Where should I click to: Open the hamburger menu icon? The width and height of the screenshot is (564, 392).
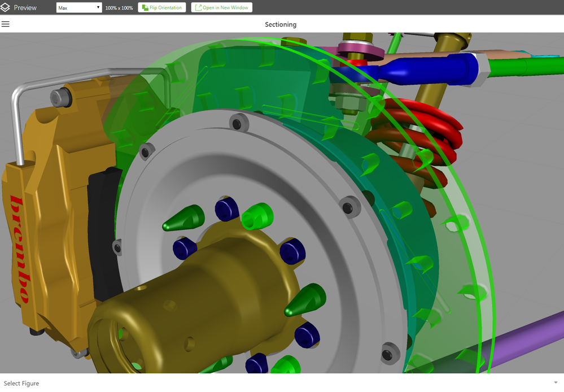click(x=6, y=24)
